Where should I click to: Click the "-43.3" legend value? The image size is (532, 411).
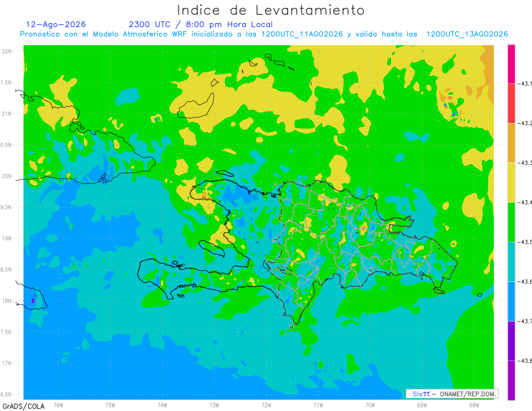tap(524, 163)
